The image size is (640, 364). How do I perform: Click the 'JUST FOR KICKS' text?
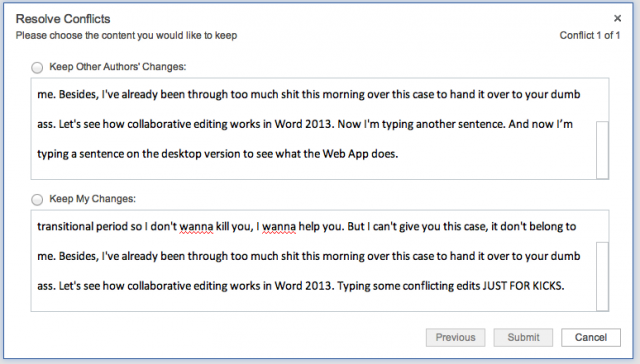(x=523, y=286)
